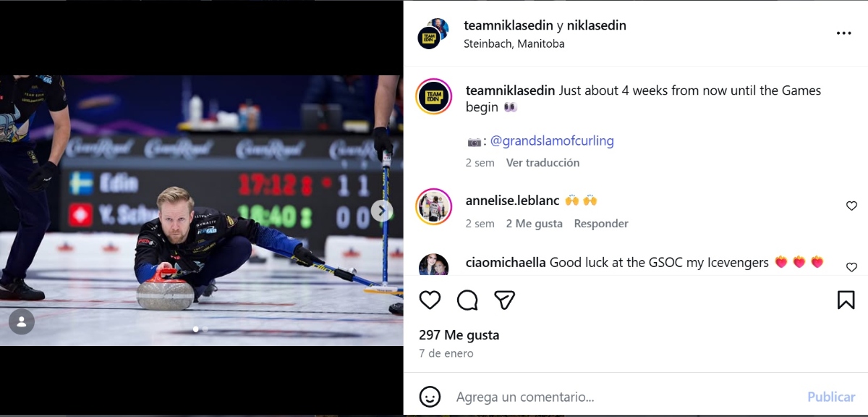Open @grandslamofcurling profile link

(552, 141)
